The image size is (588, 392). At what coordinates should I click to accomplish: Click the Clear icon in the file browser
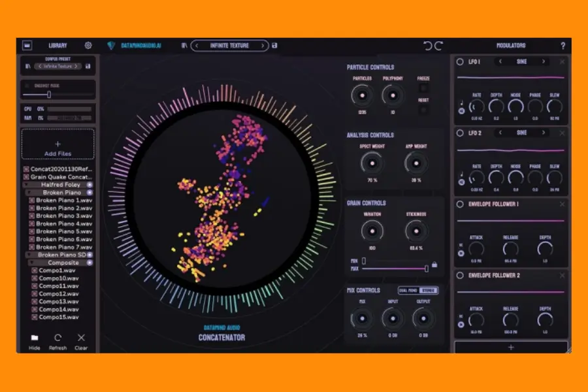coord(81,339)
